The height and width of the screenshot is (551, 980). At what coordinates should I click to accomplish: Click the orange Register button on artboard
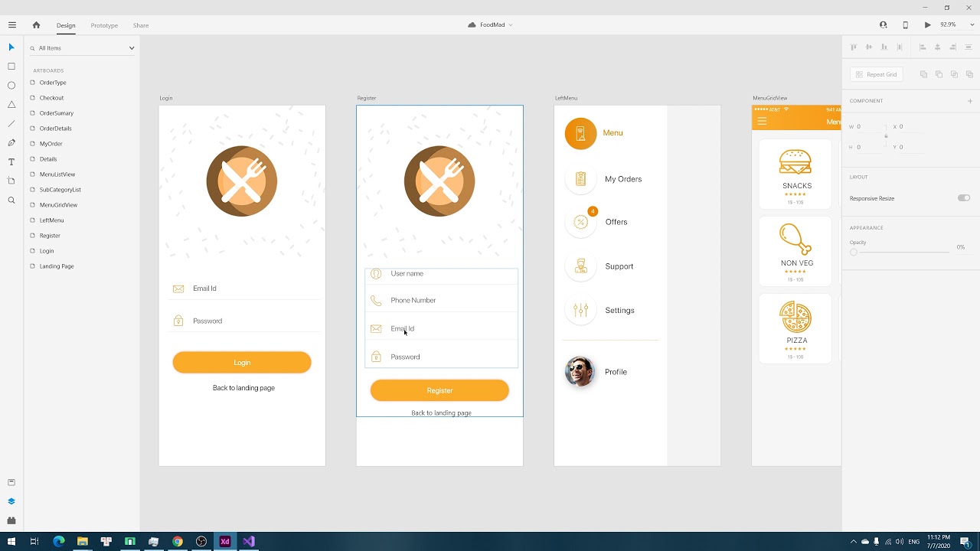pos(439,390)
